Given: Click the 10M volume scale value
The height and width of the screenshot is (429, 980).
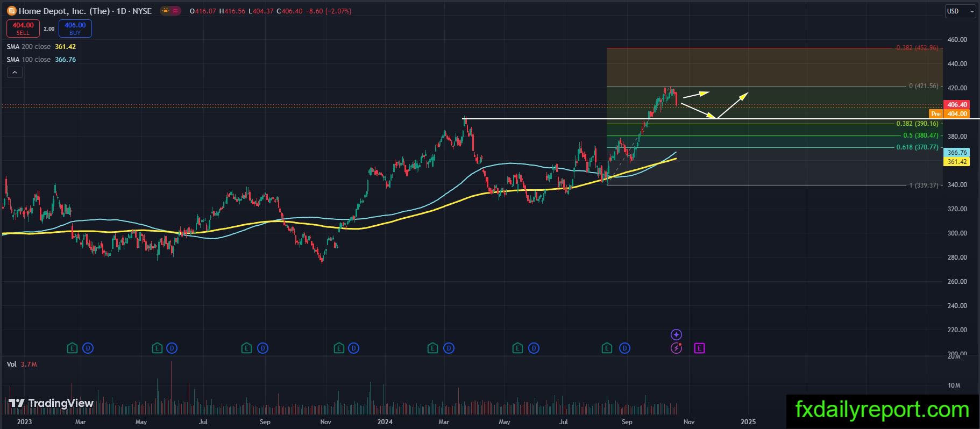Looking at the screenshot, I should coord(954,385).
